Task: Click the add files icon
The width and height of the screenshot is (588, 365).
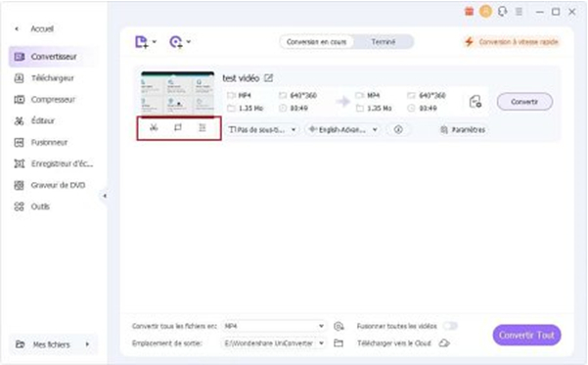Action: coord(142,42)
